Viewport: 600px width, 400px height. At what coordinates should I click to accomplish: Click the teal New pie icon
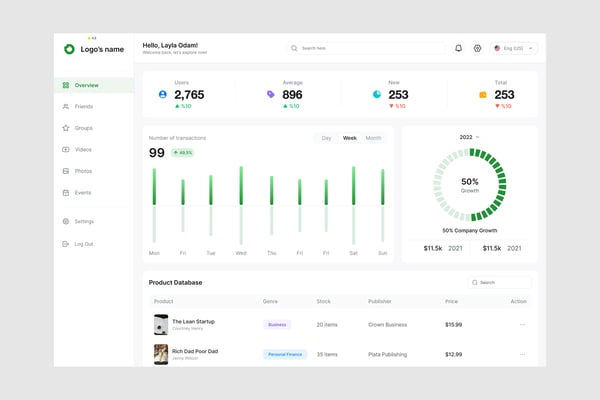click(x=377, y=94)
